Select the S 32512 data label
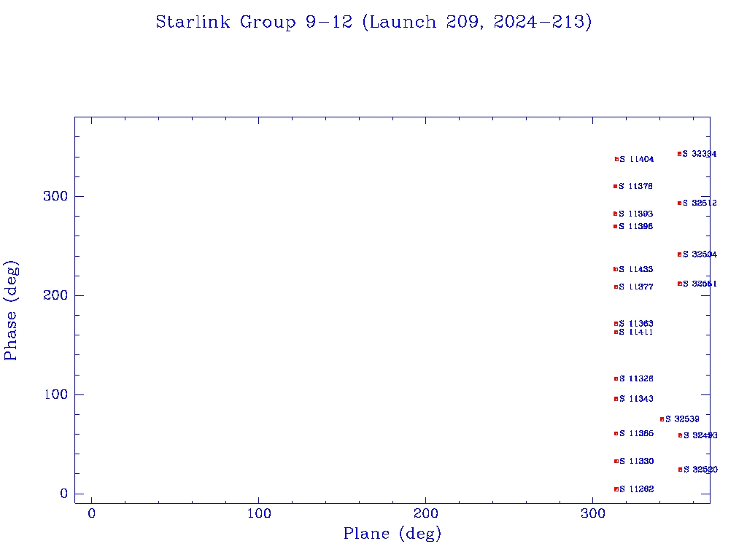 coord(700,203)
